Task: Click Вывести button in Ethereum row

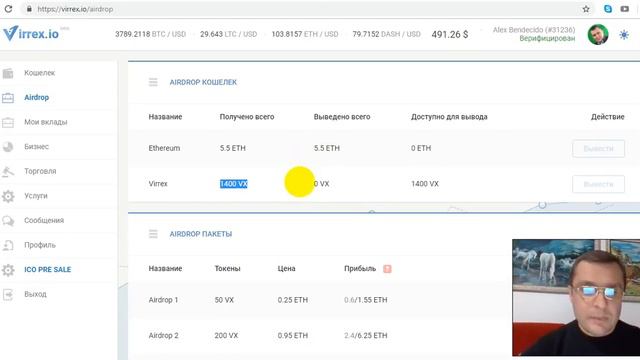Action: pos(598,149)
